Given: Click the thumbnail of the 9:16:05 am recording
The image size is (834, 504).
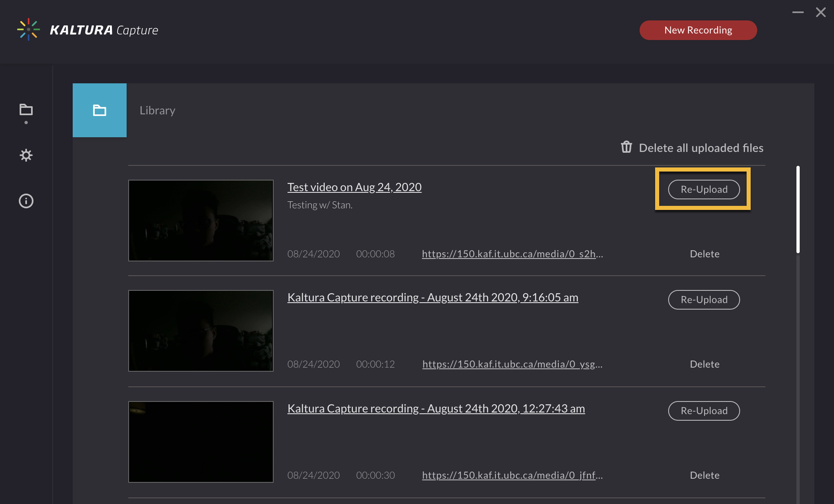Looking at the screenshot, I should [201, 331].
